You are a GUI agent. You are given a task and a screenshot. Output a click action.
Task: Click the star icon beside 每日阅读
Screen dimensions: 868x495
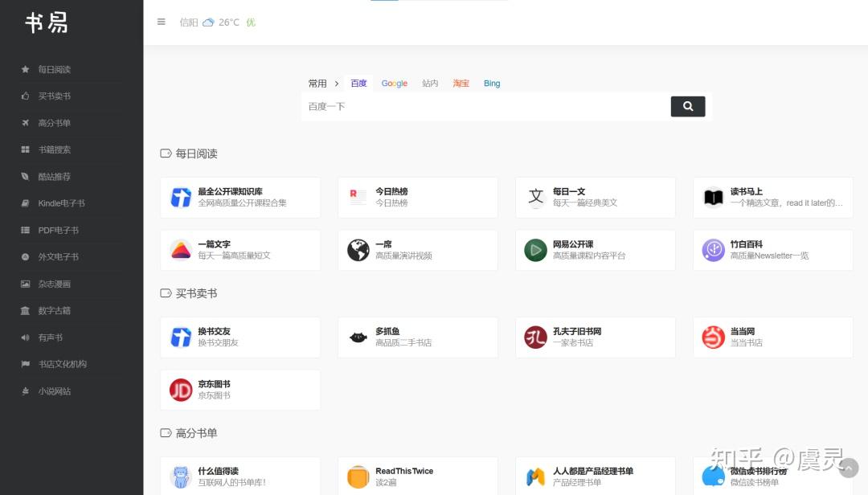click(x=25, y=69)
